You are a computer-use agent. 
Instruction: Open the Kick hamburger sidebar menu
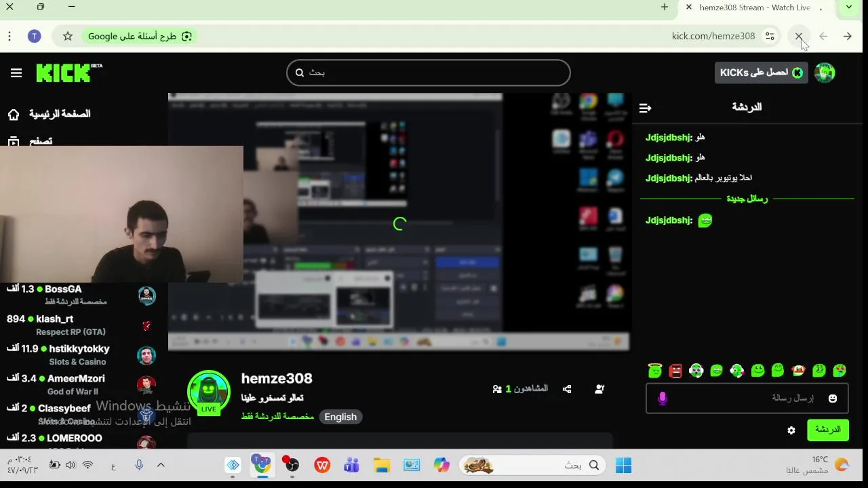click(x=16, y=73)
